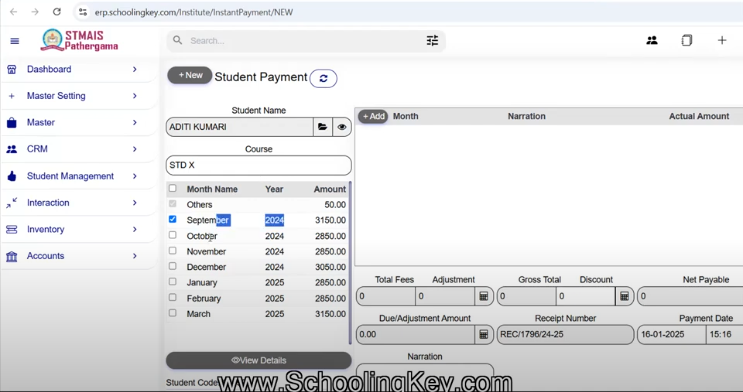743x392 pixels.
Task: Click the Student Name field
Action: tap(240, 127)
